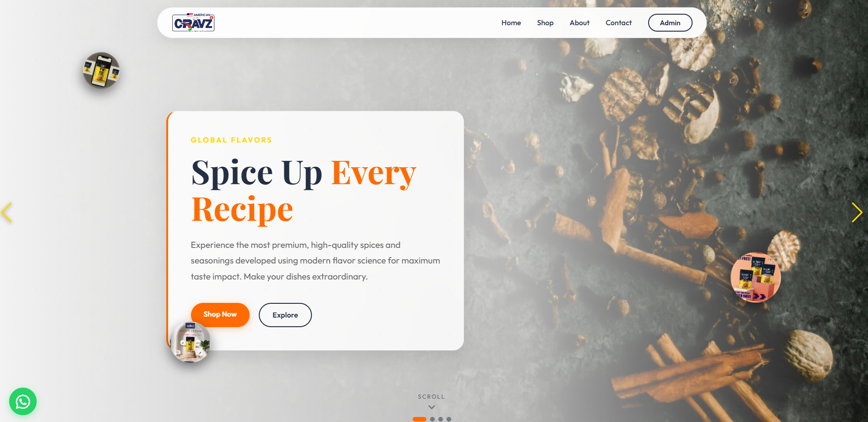Select the phone product floating bubble

coord(101,70)
